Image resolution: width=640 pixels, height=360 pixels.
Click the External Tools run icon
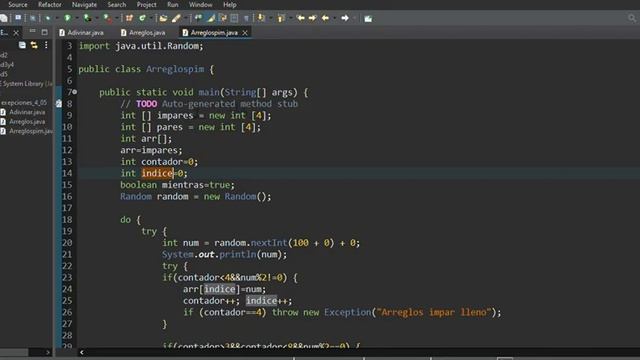point(107,18)
